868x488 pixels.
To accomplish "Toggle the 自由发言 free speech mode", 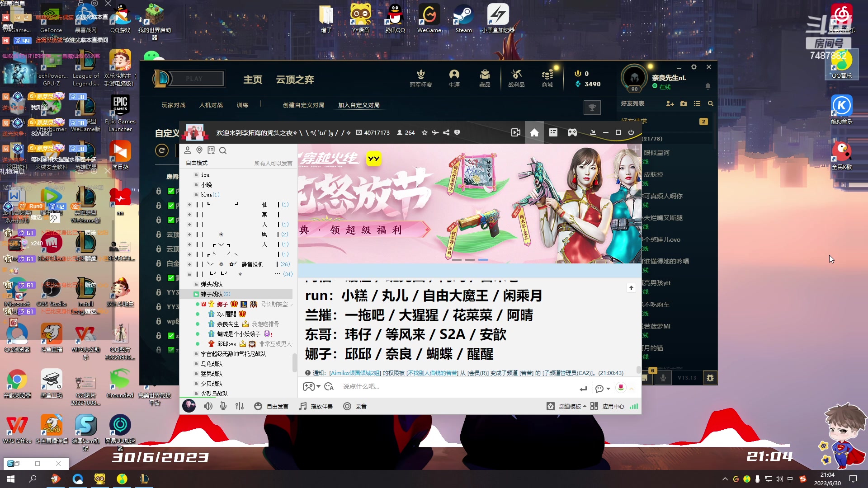I will click(x=272, y=406).
